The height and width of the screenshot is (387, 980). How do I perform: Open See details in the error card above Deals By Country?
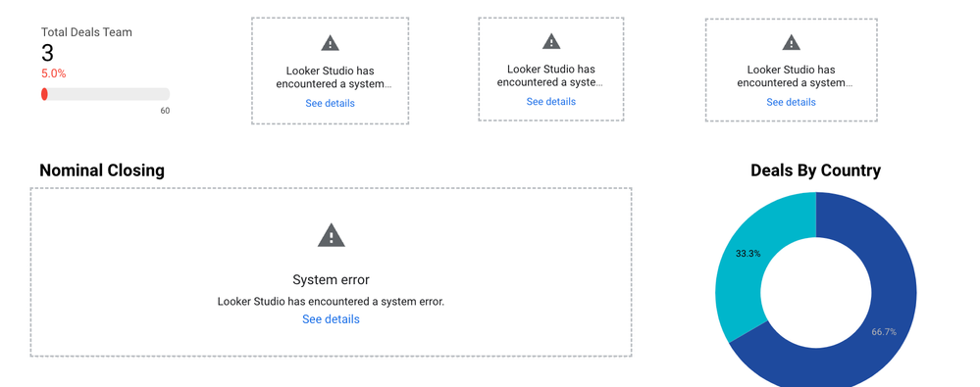pos(792,102)
